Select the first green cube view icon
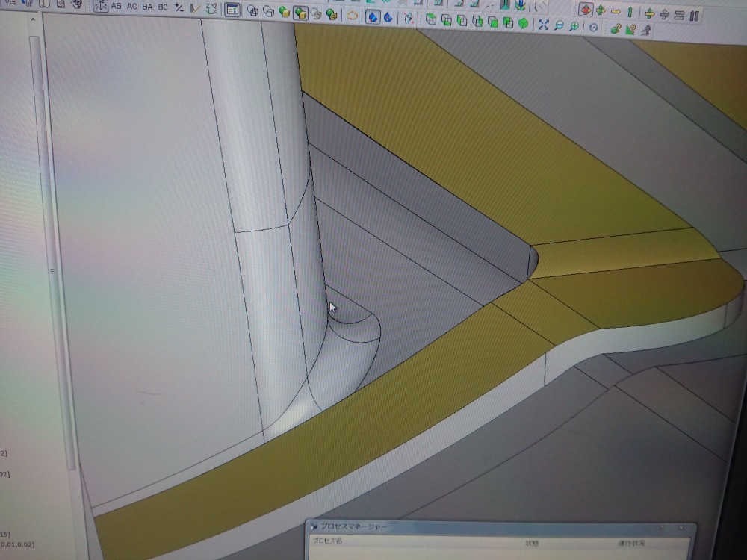 coord(431,19)
